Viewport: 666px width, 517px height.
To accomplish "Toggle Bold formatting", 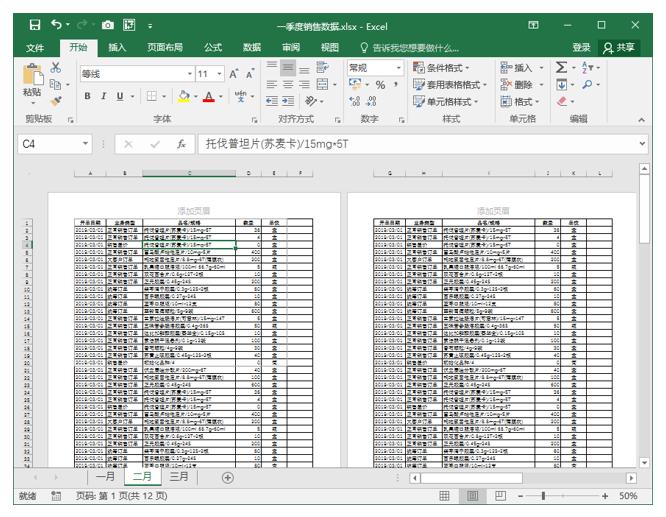I will pos(87,96).
